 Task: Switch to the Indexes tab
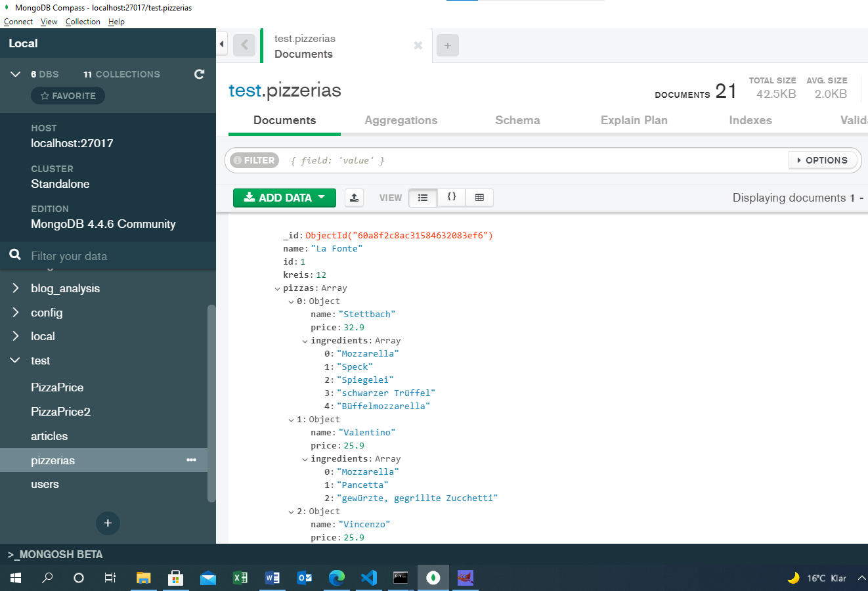coord(750,120)
